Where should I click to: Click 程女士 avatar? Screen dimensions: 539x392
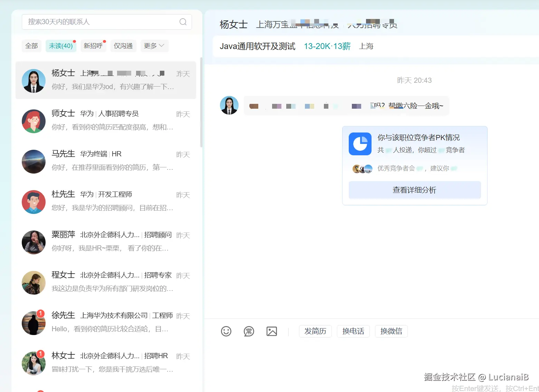click(x=33, y=283)
